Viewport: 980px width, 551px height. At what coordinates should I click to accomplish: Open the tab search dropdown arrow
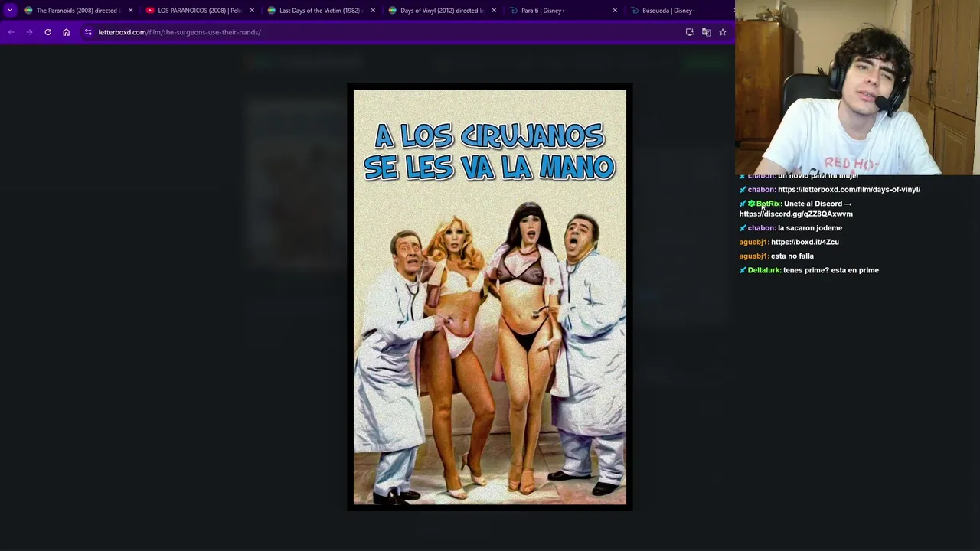pyautogui.click(x=10, y=10)
